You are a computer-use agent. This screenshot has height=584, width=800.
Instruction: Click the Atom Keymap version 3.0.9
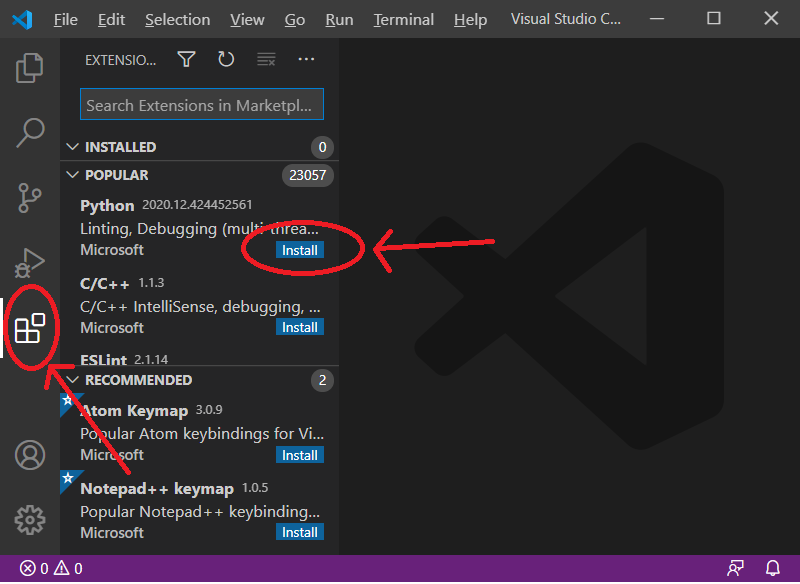(x=209, y=410)
